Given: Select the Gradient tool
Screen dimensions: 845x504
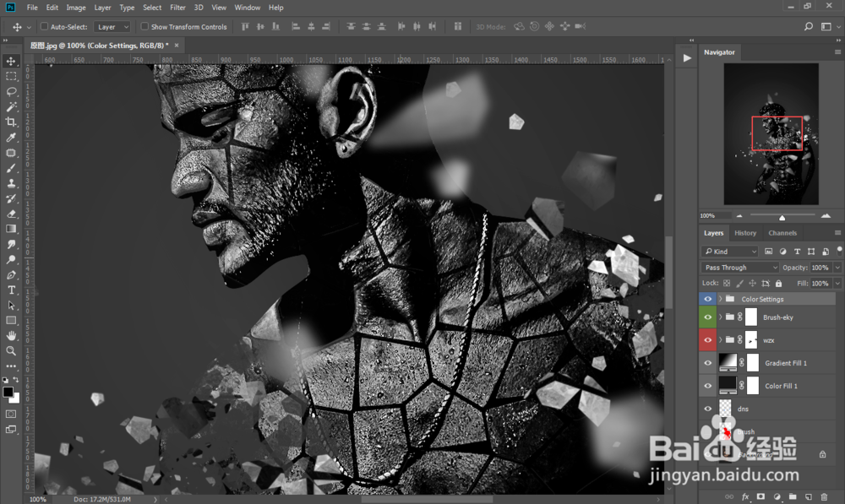Looking at the screenshot, I should point(11,229).
